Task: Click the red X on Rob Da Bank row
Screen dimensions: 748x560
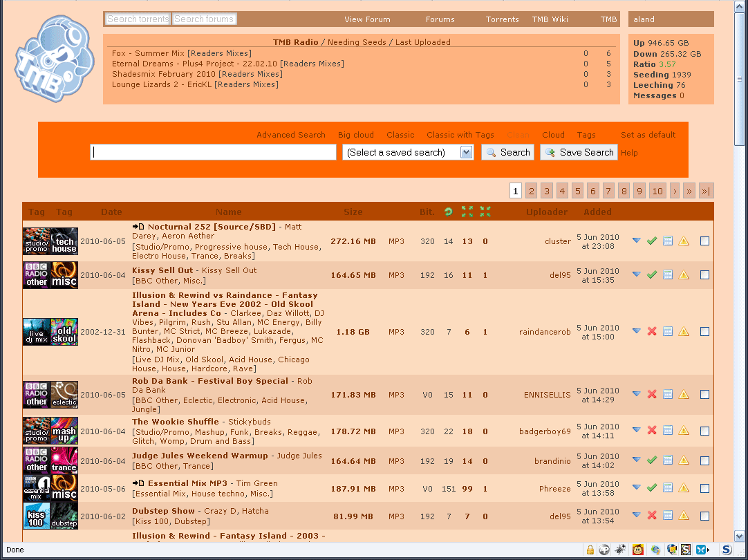Action: [x=651, y=394]
